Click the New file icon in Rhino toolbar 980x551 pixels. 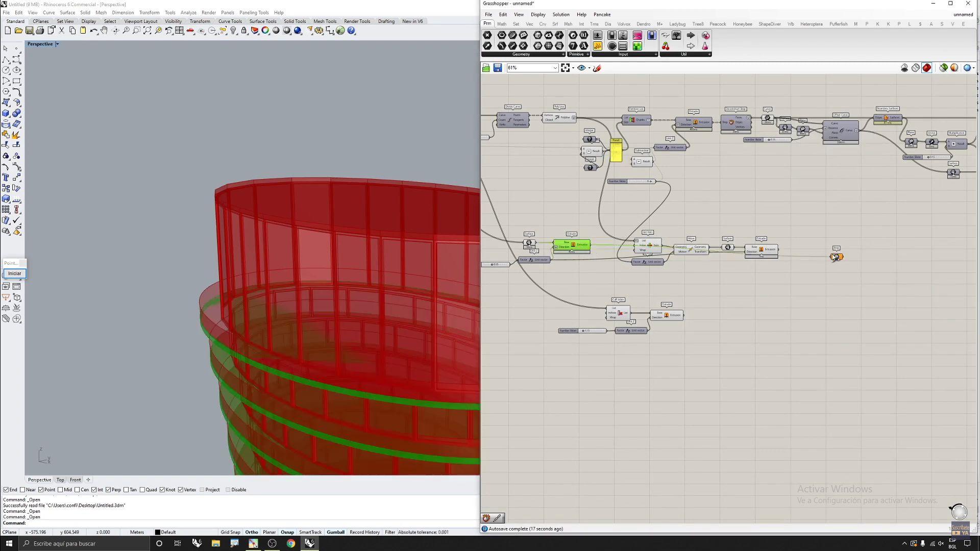(x=8, y=31)
